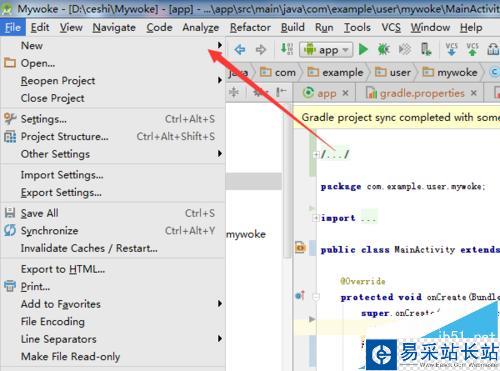The width and height of the screenshot is (500, 371).
Task: Click the mywoke breadcrumb folder
Action: [x=450, y=72]
